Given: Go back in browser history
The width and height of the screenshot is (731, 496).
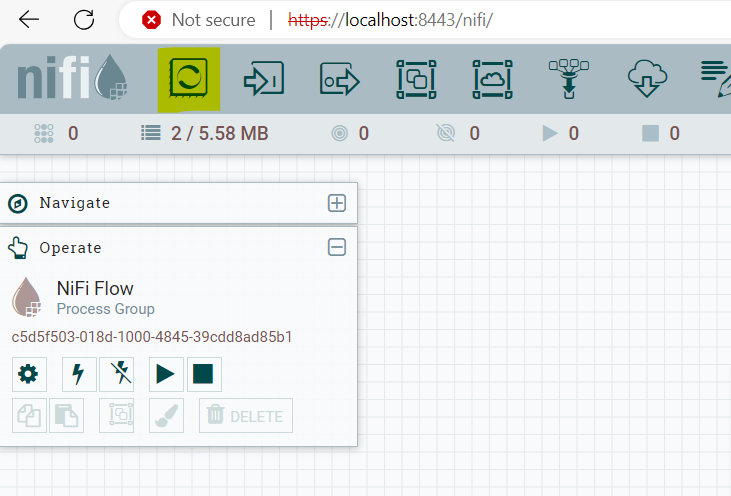Looking at the screenshot, I should point(29,19).
